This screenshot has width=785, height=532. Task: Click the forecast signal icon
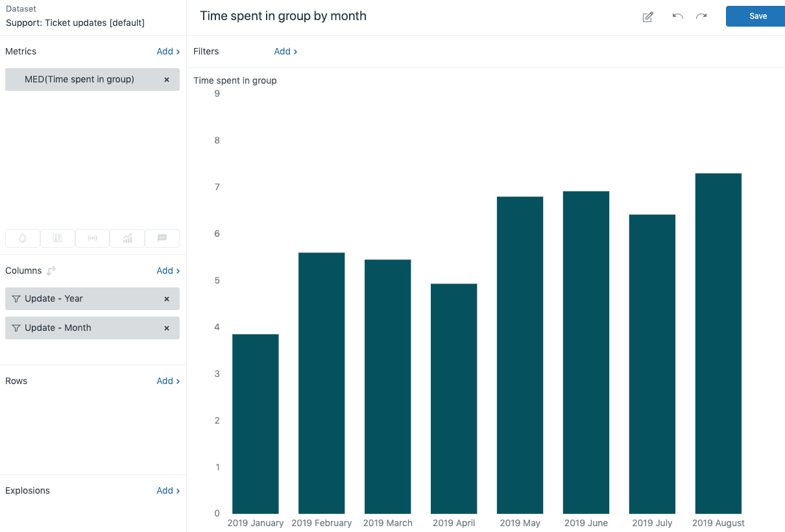[x=92, y=238]
